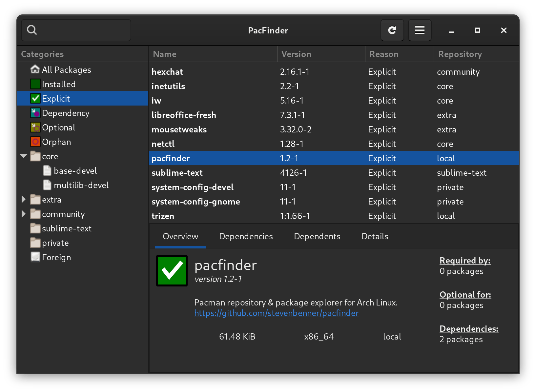Click the Optional category icon
536x392 pixels.
click(35, 127)
